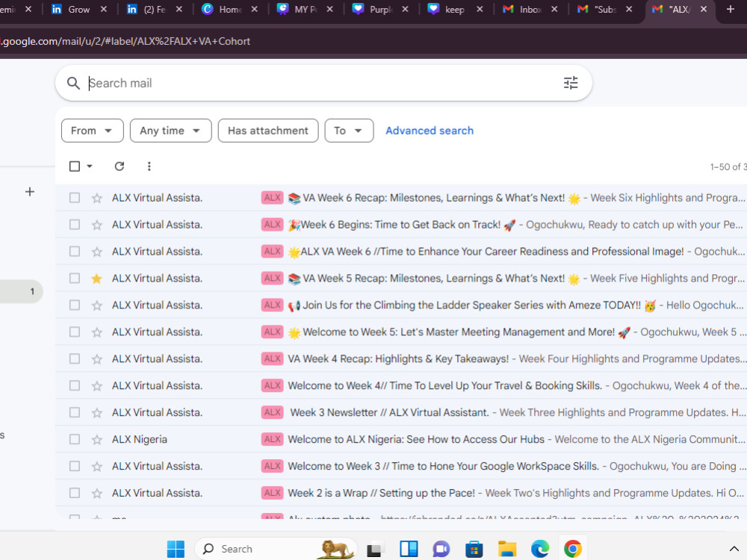Select the Speaker Series with Ameze email checkbox
Image resolution: width=747 pixels, height=560 pixels.
pyautogui.click(x=74, y=305)
